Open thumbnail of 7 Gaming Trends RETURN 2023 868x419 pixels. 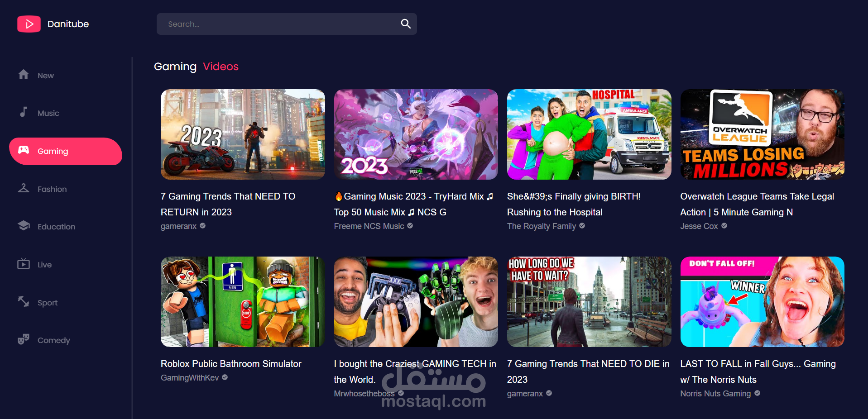coord(243,134)
